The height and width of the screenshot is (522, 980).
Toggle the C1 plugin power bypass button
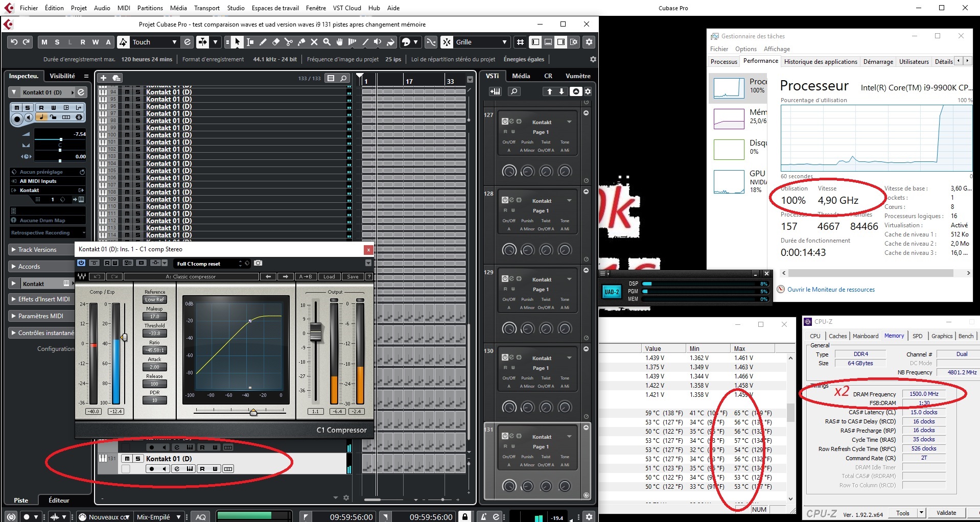pos(81,263)
